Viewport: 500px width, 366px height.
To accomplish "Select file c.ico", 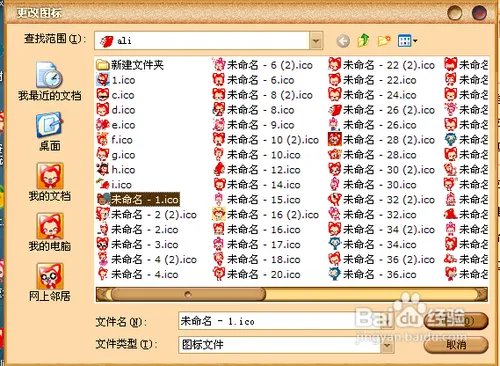I will point(115,95).
